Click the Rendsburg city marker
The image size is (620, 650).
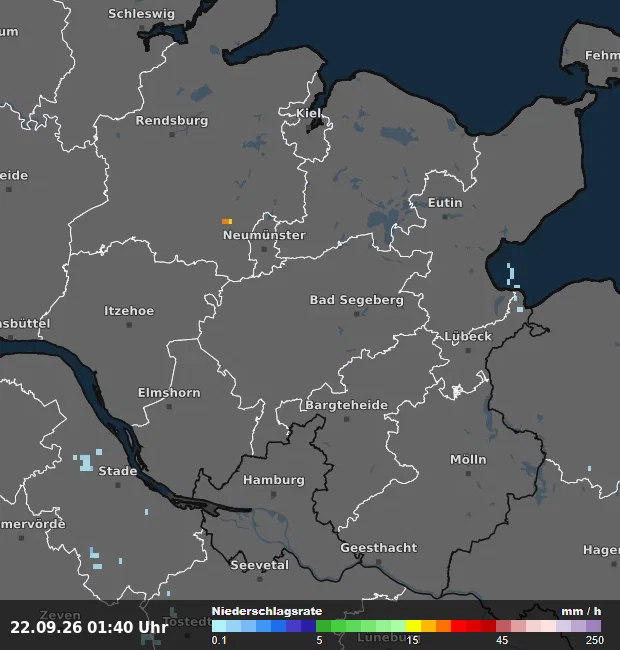172,135
